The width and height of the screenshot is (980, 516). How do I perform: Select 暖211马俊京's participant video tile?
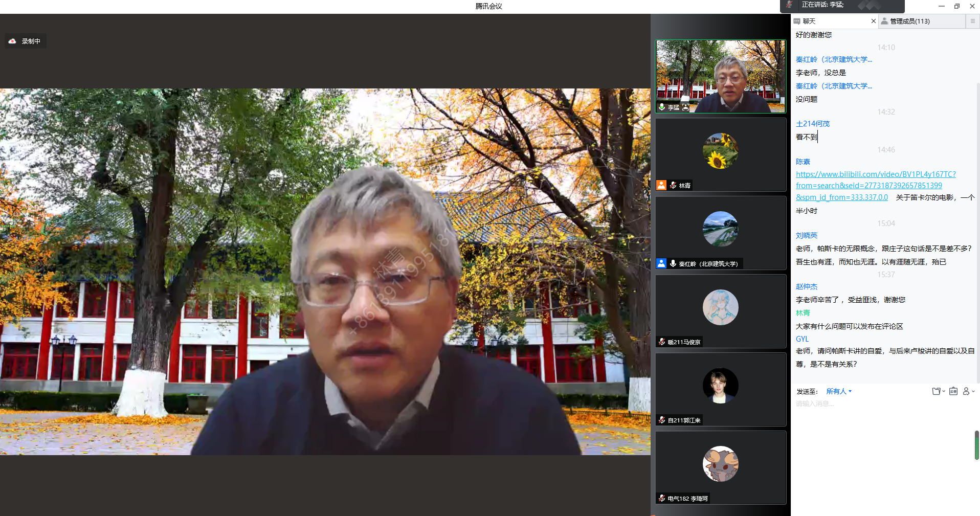[x=720, y=310]
